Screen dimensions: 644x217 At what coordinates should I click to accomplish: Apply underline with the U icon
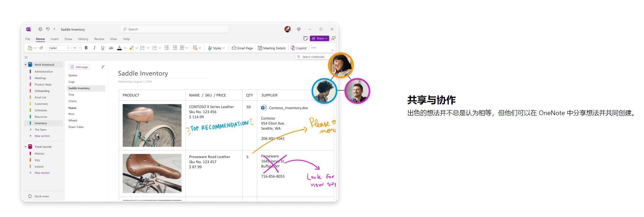pos(103,48)
